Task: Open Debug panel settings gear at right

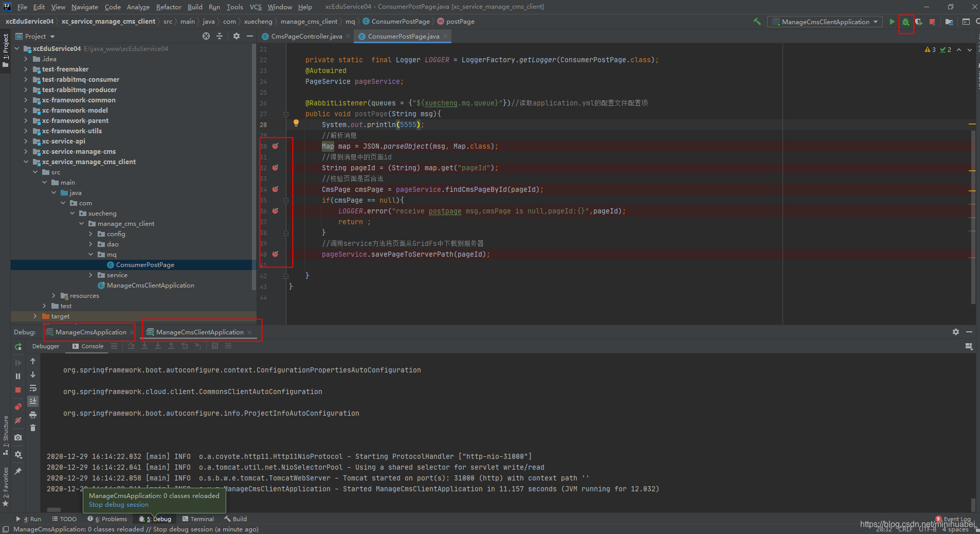Action: point(956,332)
